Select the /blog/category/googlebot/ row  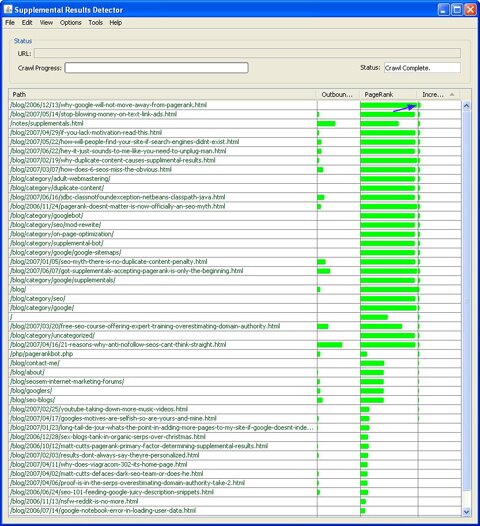point(235,216)
